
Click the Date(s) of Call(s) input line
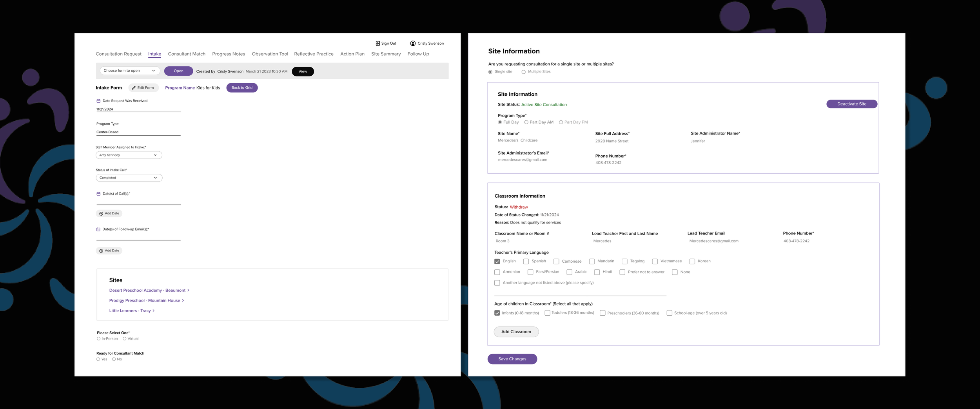138,202
